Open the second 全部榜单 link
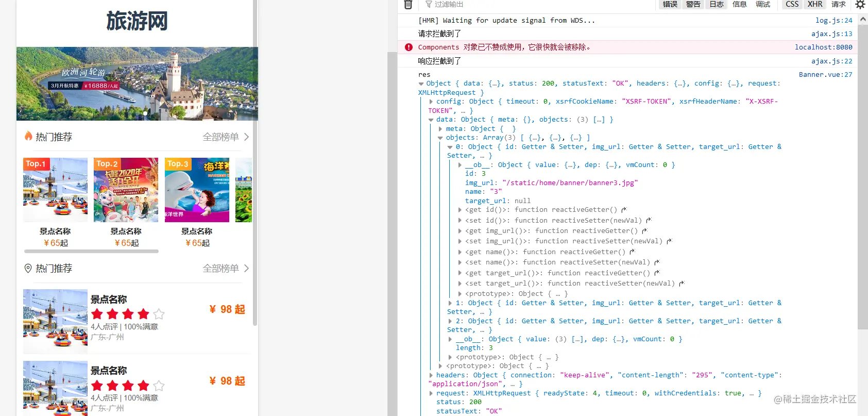Screen dimensions: 868x416 (220, 269)
